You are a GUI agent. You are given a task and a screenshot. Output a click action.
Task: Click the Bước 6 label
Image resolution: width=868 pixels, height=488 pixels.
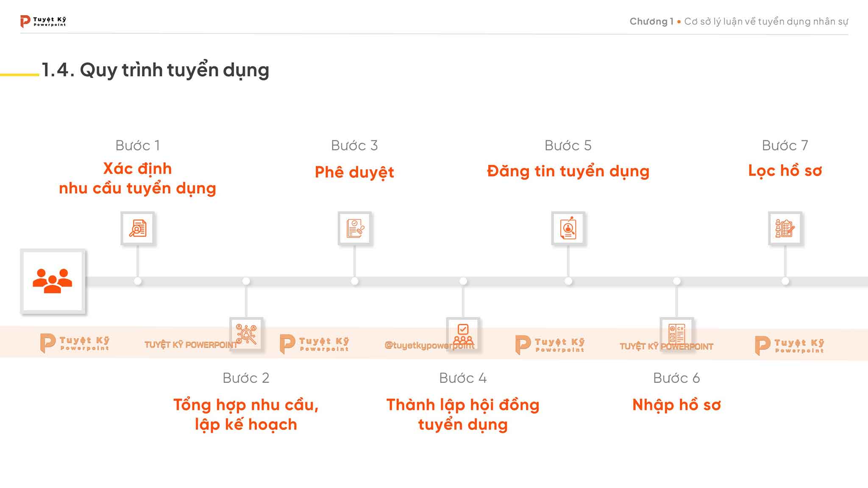(x=676, y=378)
